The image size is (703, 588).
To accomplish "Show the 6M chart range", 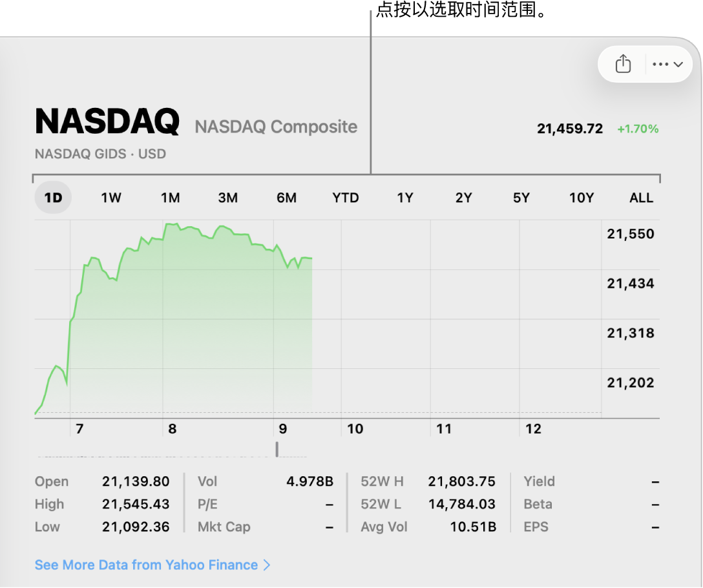I will (286, 198).
